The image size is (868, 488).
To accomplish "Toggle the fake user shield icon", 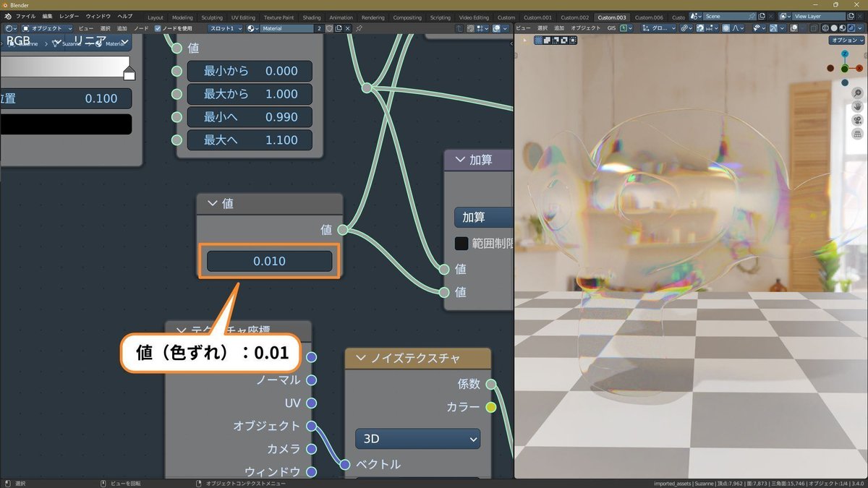I will 329,28.
